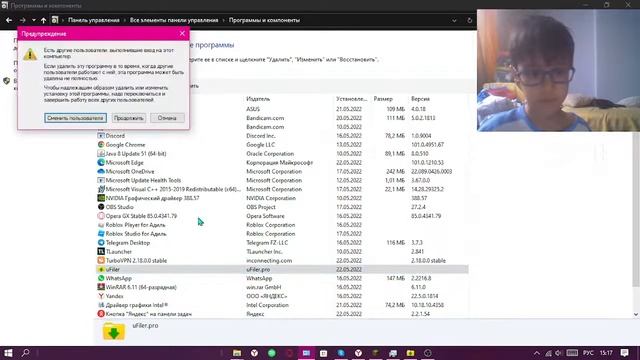
Task: Click the Microsoft OneDrive cloud icon
Action: (101, 171)
